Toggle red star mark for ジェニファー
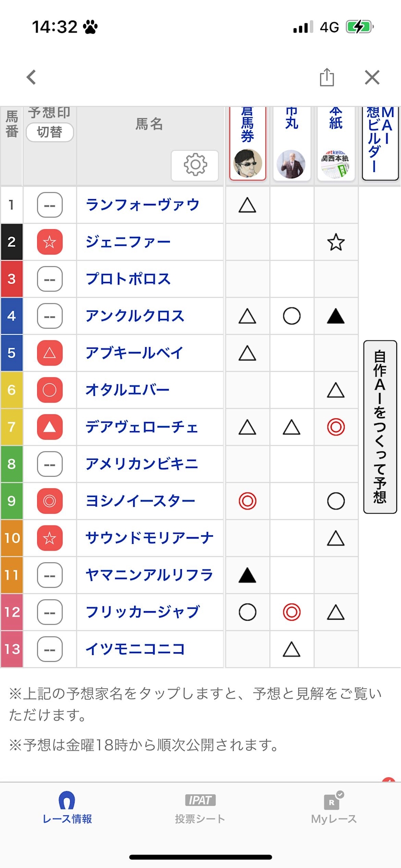This screenshot has height=868, width=401. click(50, 242)
